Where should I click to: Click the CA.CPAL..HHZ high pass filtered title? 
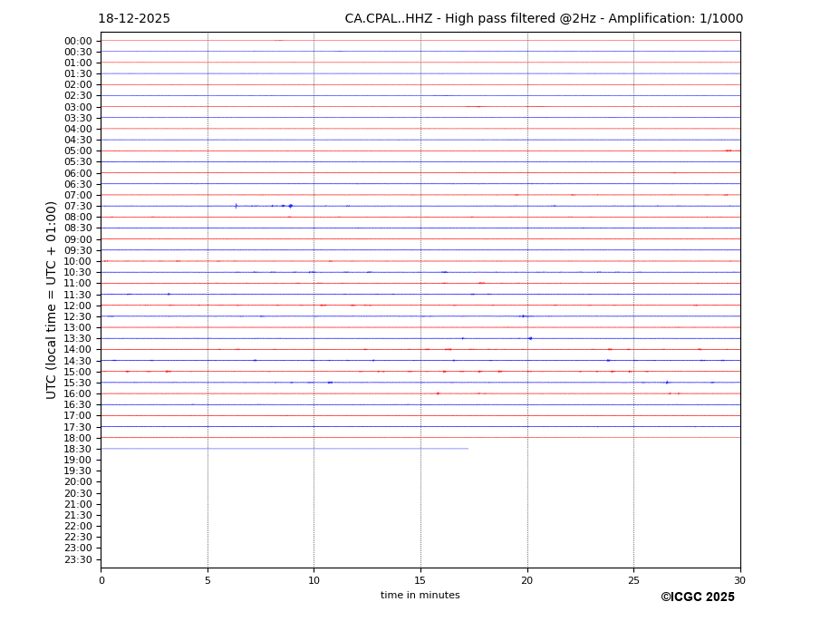pyautogui.click(x=543, y=19)
